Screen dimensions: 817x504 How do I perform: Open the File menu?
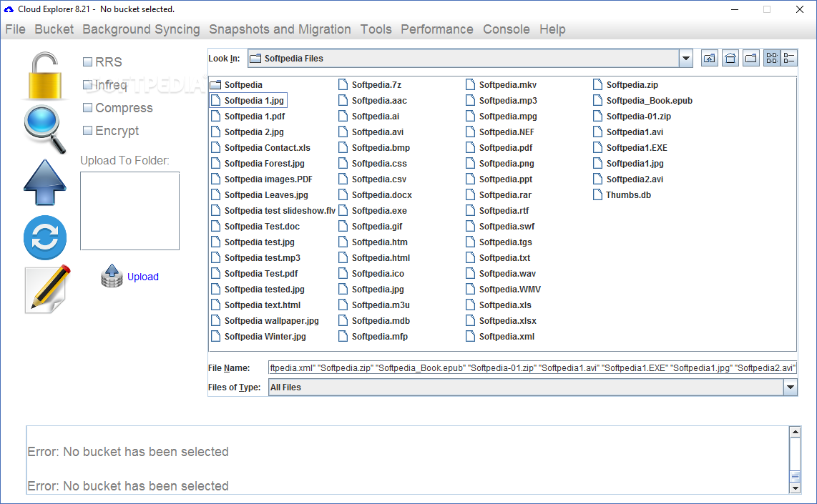(x=15, y=29)
